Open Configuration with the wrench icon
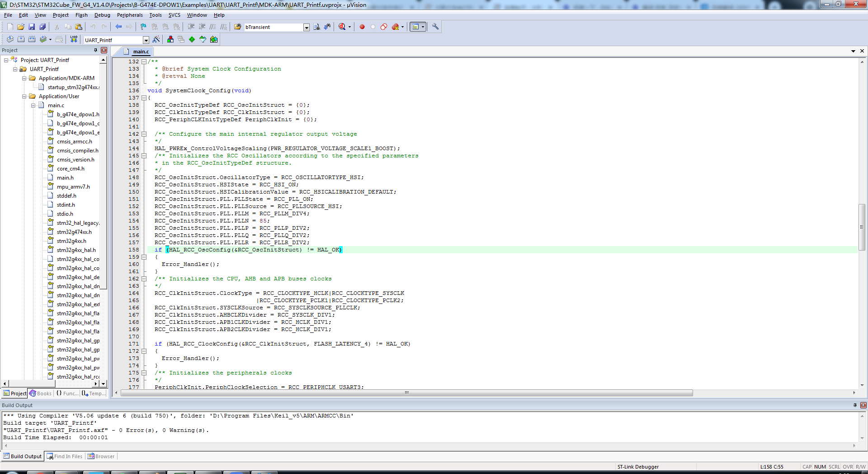The width and height of the screenshot is (868, 474). (x=435, y=27)
